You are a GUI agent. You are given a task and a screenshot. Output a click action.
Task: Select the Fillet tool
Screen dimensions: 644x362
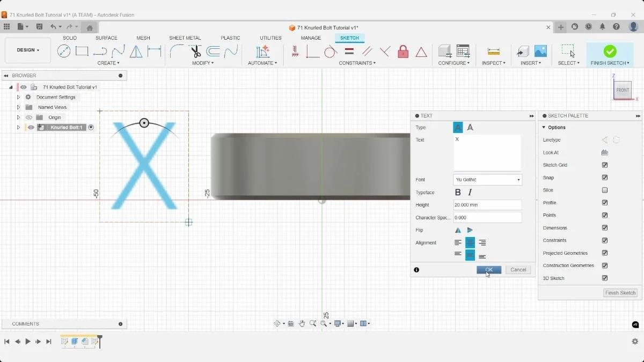[x=177, y=51]
